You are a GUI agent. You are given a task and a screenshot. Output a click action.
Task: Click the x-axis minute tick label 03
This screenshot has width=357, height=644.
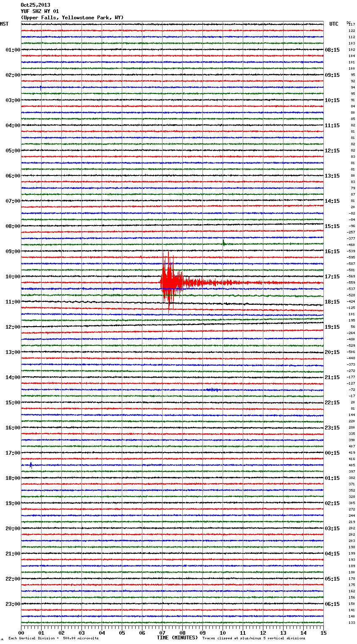(x=81, y=633)
